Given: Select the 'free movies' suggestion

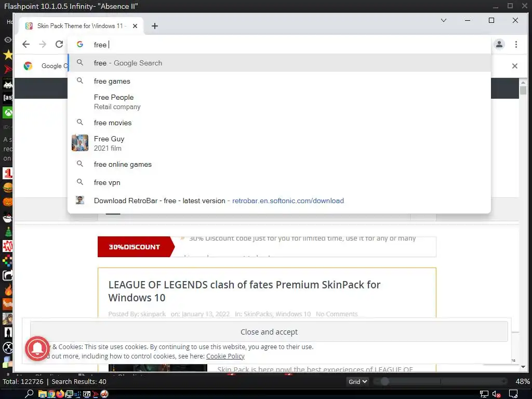Looking at the screenshot, I should pyautogui.click(x=279, y=123).
